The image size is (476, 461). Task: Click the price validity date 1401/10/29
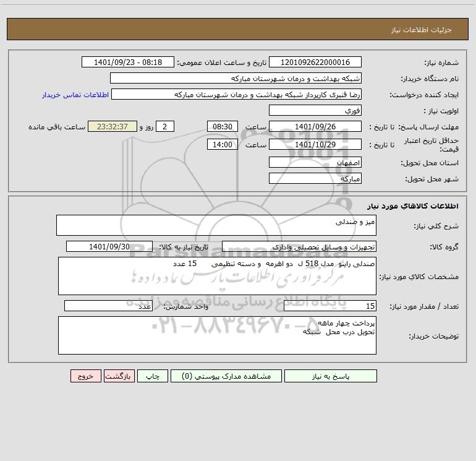pos(315,144)
